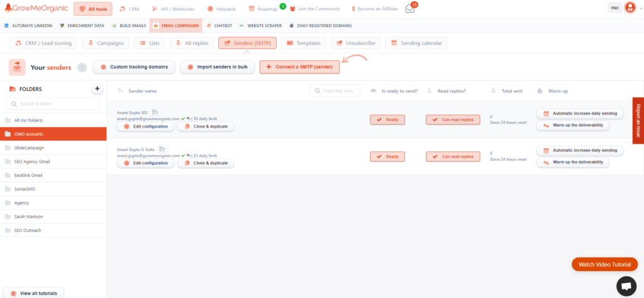644x298 pixels.
Task: Clone & duplicate Anant Gupta G-Suite sender
Action: point(206,163)
